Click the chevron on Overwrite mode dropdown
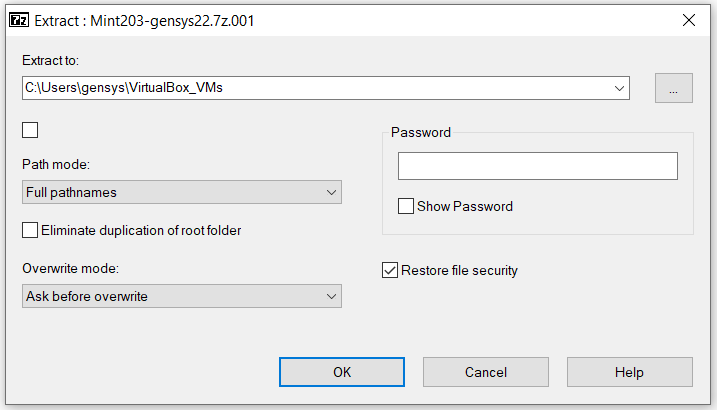Image resolution: width=717 pixels, height=410 pixels. (332, 296)
